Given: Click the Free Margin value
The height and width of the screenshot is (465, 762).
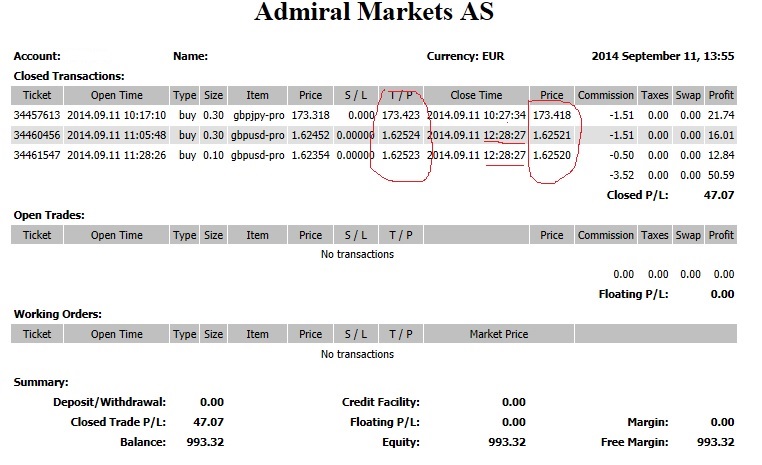Looking at the screenshot, I should coord(715,442).
